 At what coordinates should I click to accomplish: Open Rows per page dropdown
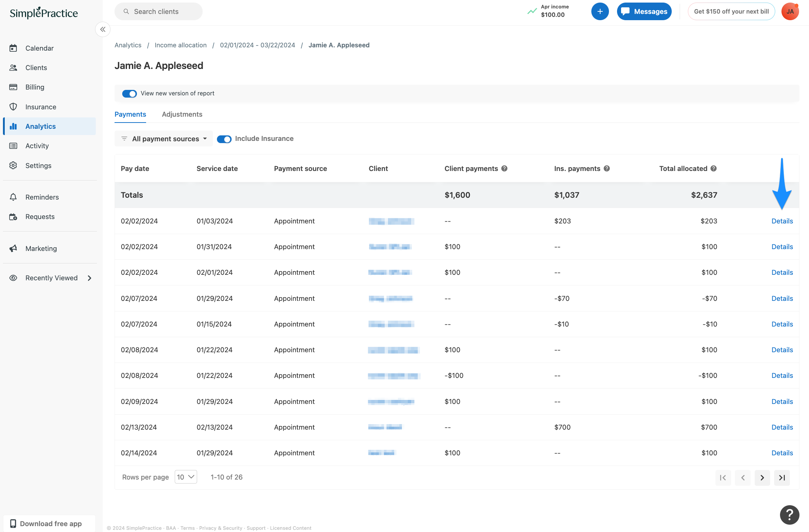click(x=186, y=477)
